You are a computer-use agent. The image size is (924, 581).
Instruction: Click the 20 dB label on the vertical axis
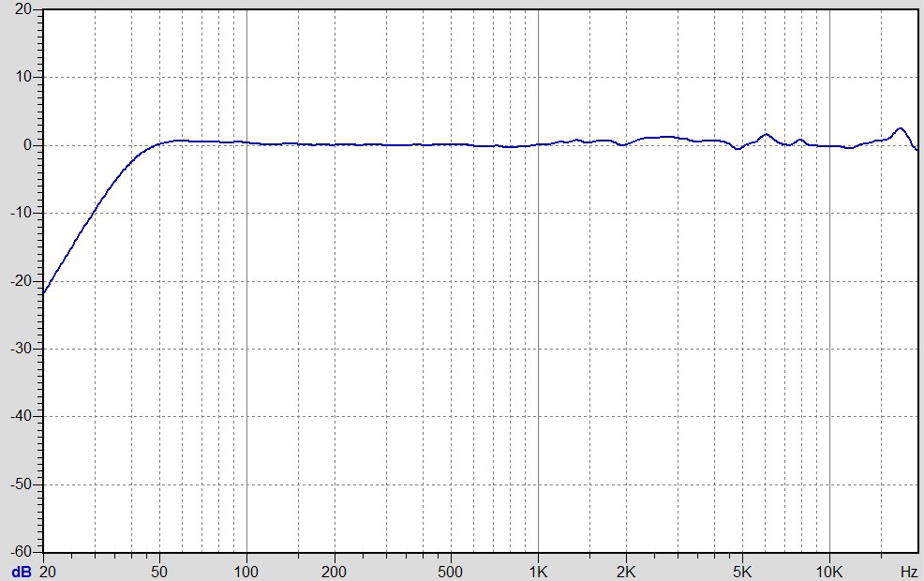[x=23, y=9]
